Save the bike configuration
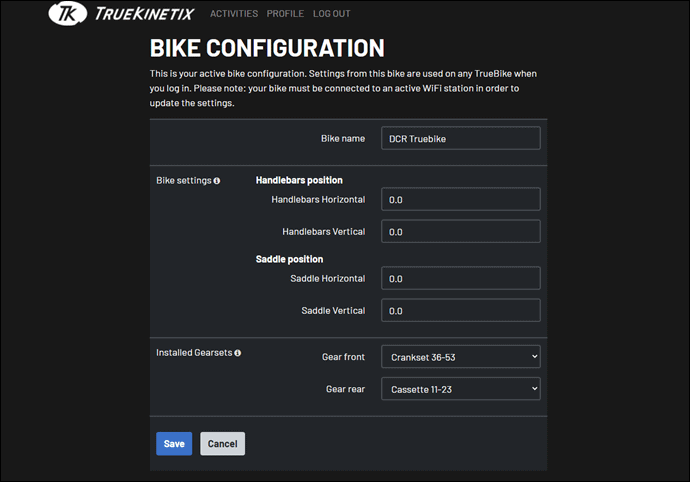This screenshot has width=690, height=482. [174, 444]
